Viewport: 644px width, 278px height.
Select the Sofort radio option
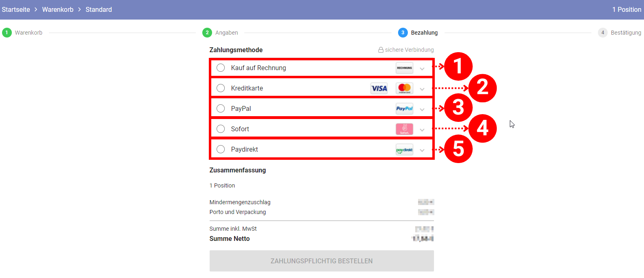221,129
